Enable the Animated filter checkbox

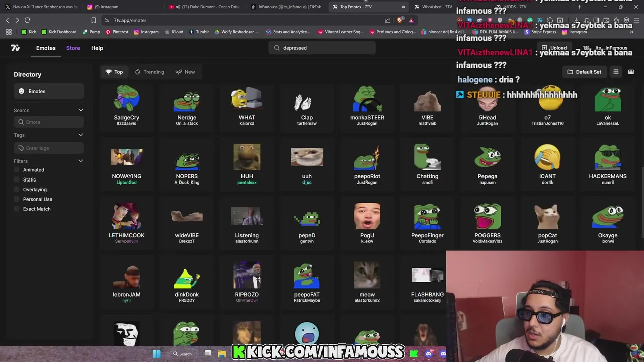[17, 170]
